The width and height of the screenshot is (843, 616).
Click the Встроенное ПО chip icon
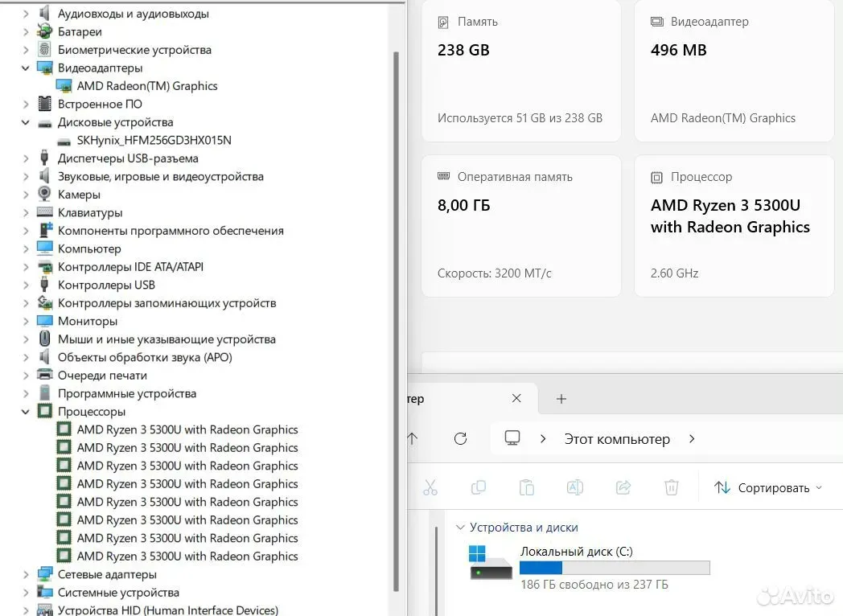[44, 104]
